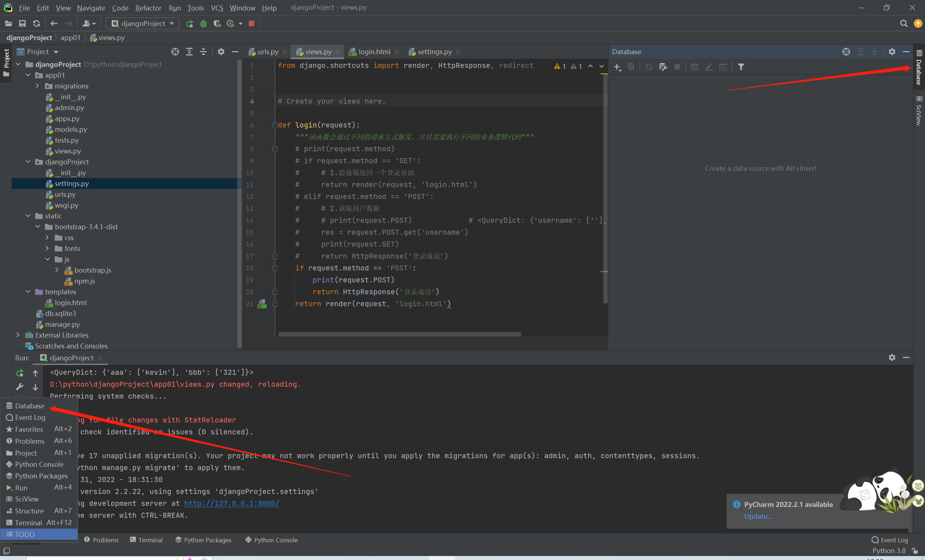The height and width of the screenshot is (560, 925).
Task: Click Update link in PyCharm notification
Action: (x=758, y=516)
